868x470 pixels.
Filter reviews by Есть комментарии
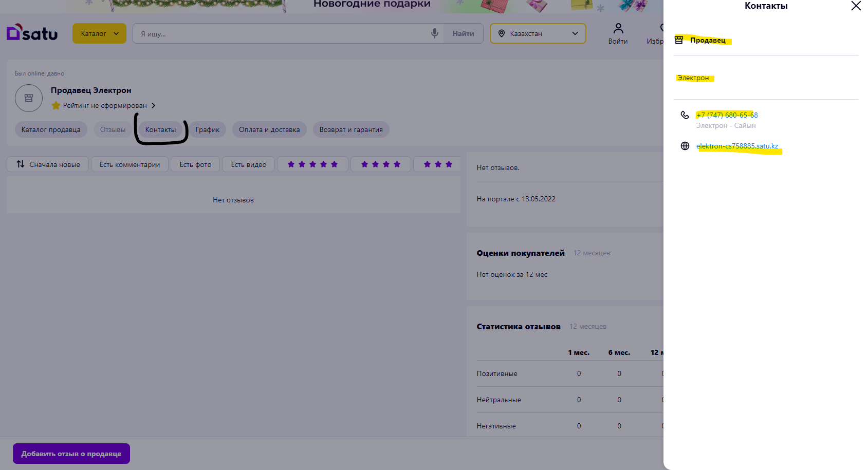130,164
